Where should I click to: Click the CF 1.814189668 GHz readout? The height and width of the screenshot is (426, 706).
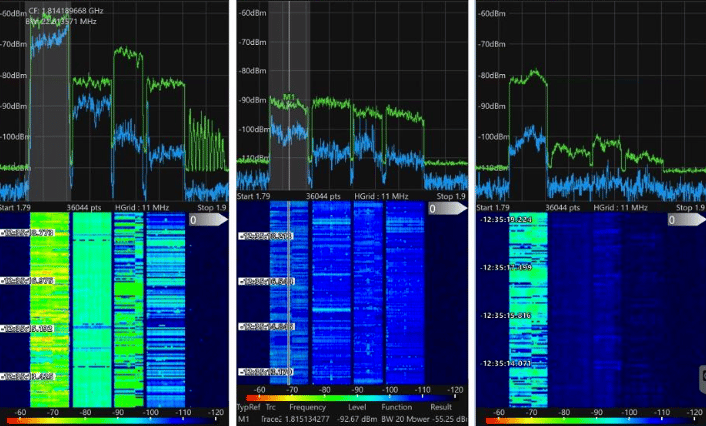(66, 11)
